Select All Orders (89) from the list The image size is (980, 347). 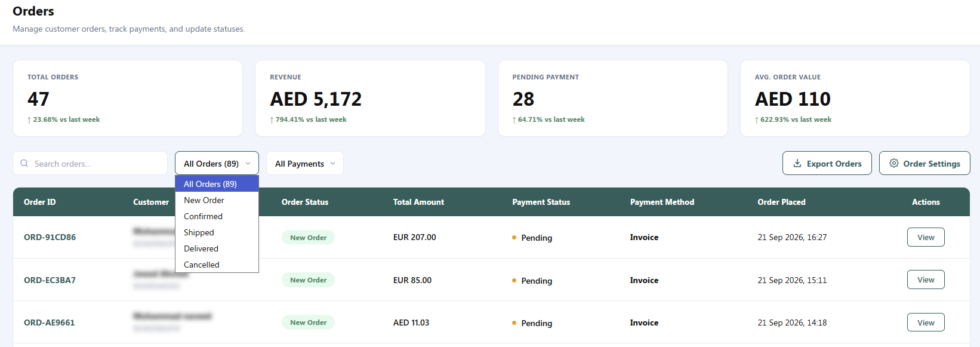217,184
